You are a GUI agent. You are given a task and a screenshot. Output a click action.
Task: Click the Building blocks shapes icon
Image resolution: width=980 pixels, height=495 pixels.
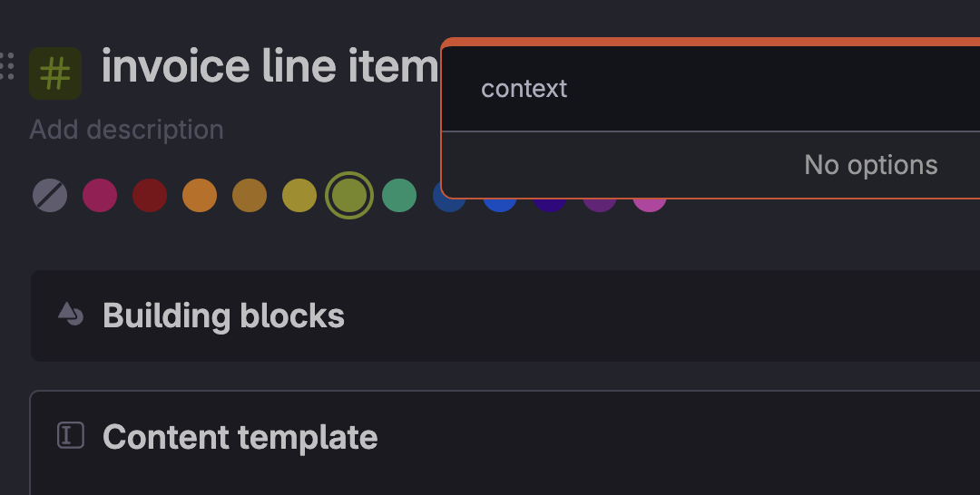(x=71, y=314)
